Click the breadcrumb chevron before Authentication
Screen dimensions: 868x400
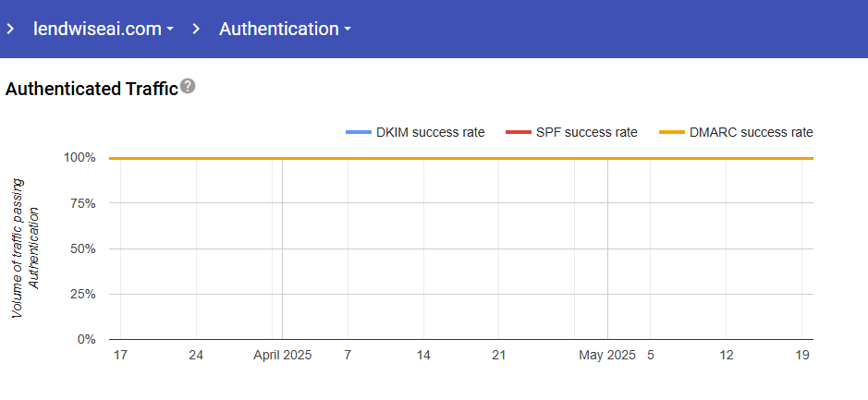pos(196,29)
